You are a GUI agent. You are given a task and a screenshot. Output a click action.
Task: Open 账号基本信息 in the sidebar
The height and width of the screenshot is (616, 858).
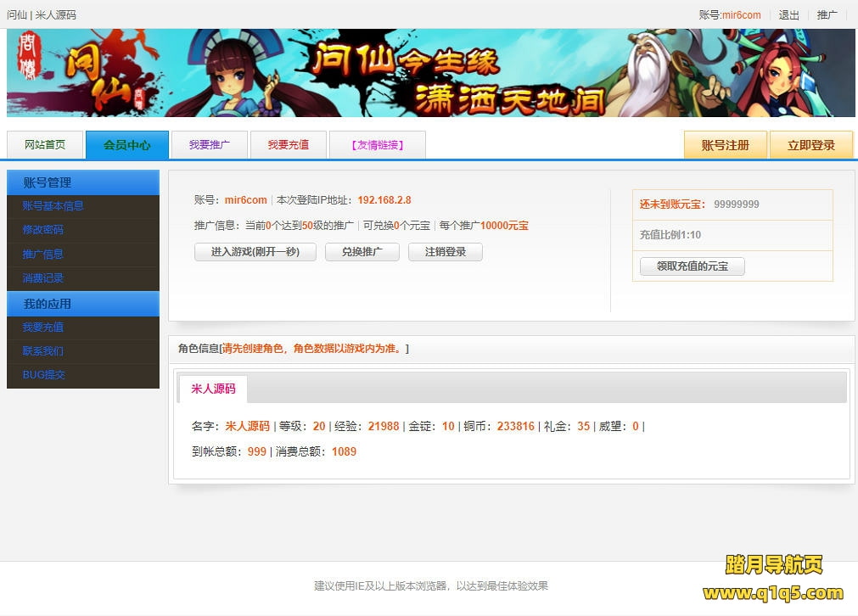[x=53, y=206]
